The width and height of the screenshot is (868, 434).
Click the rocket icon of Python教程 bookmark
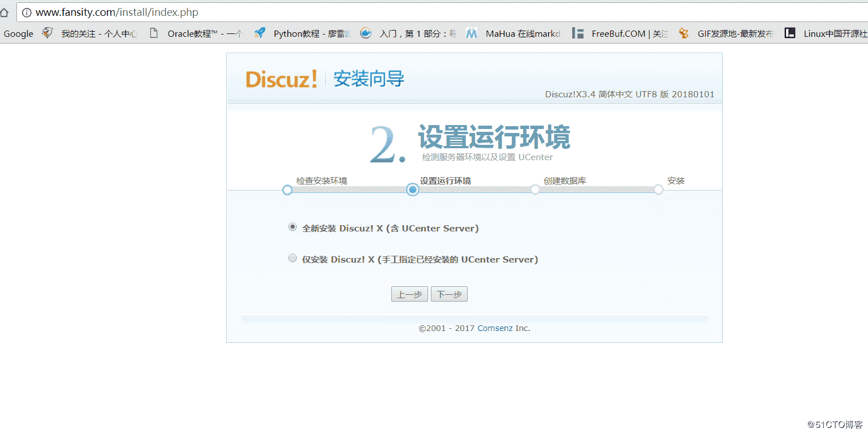[260, 33]
